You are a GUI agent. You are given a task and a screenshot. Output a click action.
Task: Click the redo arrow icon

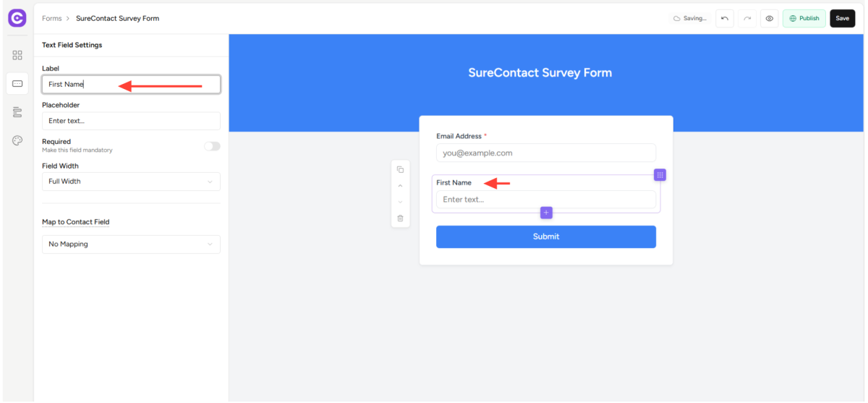coord(747,18)
